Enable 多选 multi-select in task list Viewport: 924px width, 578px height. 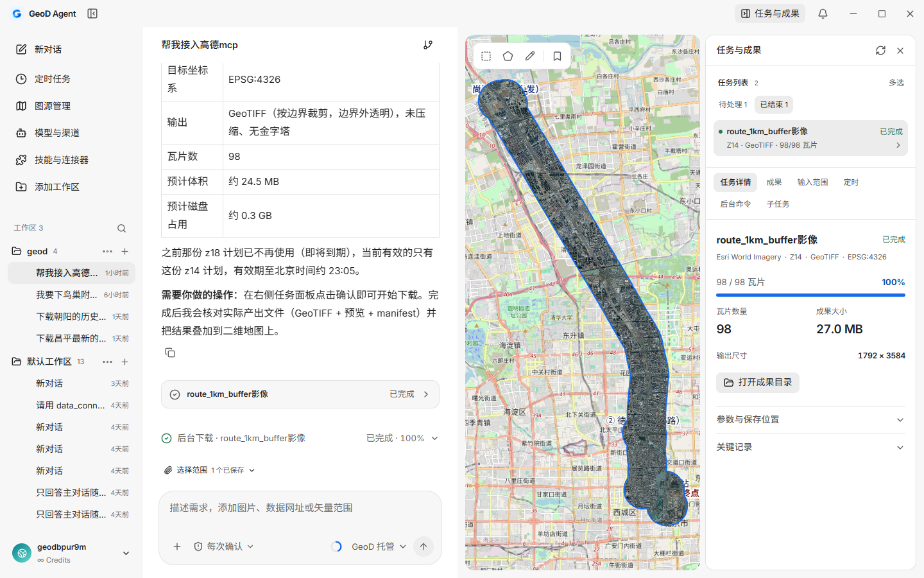coord(896,83)
